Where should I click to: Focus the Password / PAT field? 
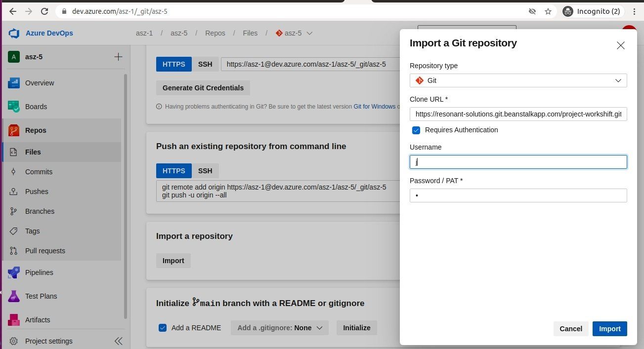pyautogui.click(x=518, y=195)
